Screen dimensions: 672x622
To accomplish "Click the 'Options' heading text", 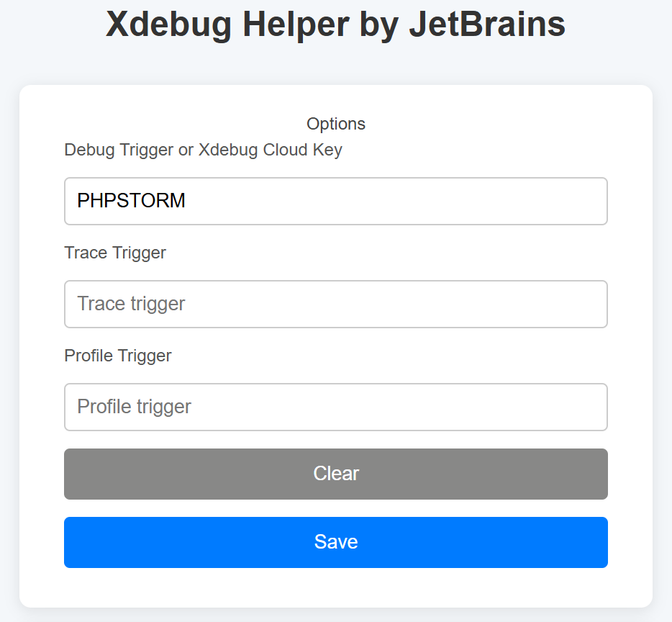I will coord(335,124).
